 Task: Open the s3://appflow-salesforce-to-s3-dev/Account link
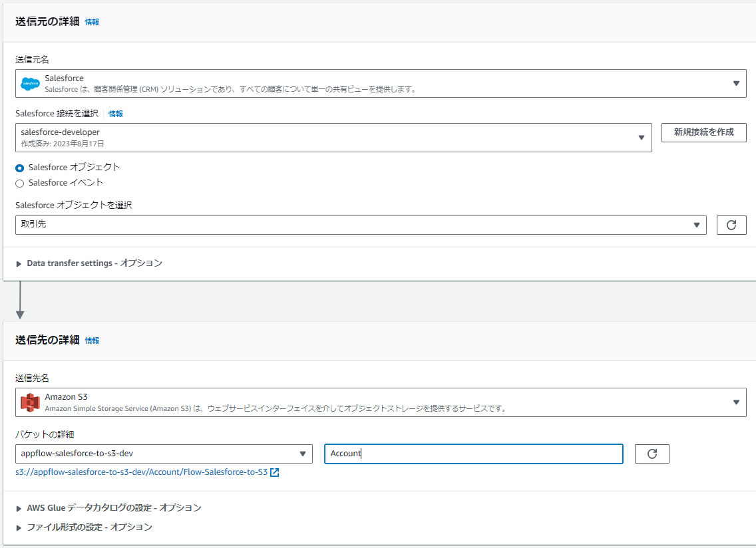coord(141,472)
